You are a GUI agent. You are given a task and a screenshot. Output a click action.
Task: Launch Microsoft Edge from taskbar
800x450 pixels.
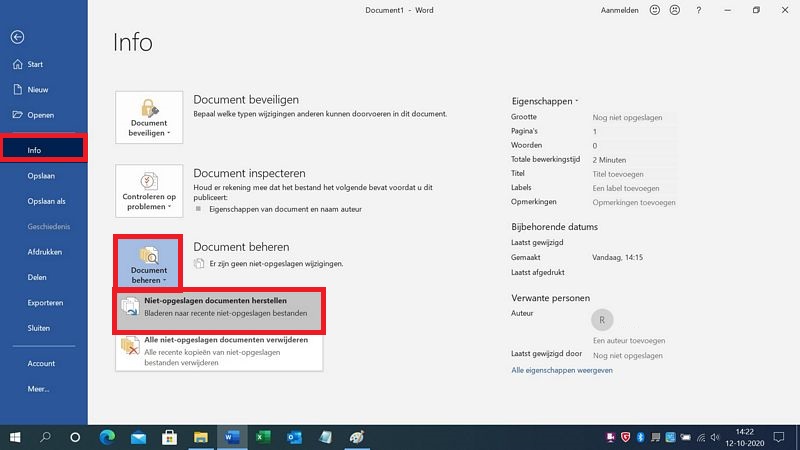pyautogui.click(x=107, y=437)
